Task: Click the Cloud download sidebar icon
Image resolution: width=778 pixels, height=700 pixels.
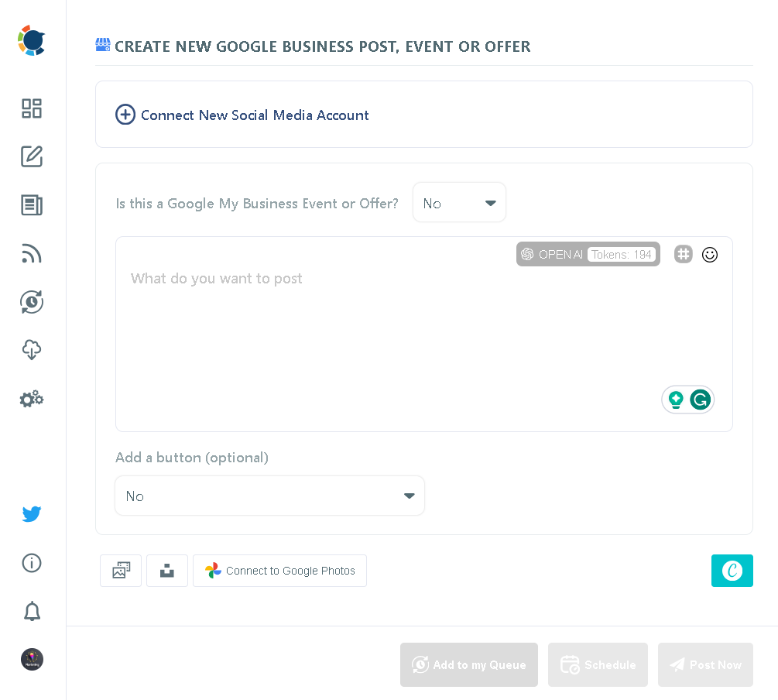Action: (32, 350)
